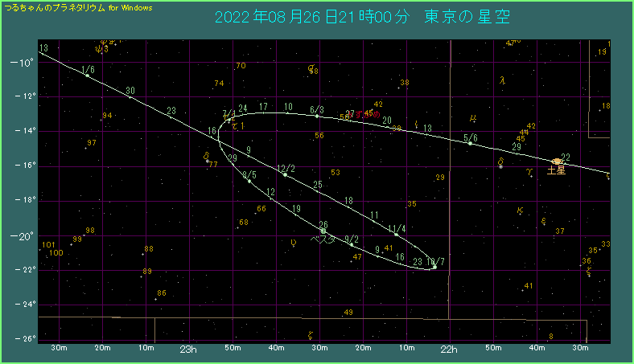Click the 8/5 marker on Vesta's path
The image size is (634, 364).
(249, 181)
